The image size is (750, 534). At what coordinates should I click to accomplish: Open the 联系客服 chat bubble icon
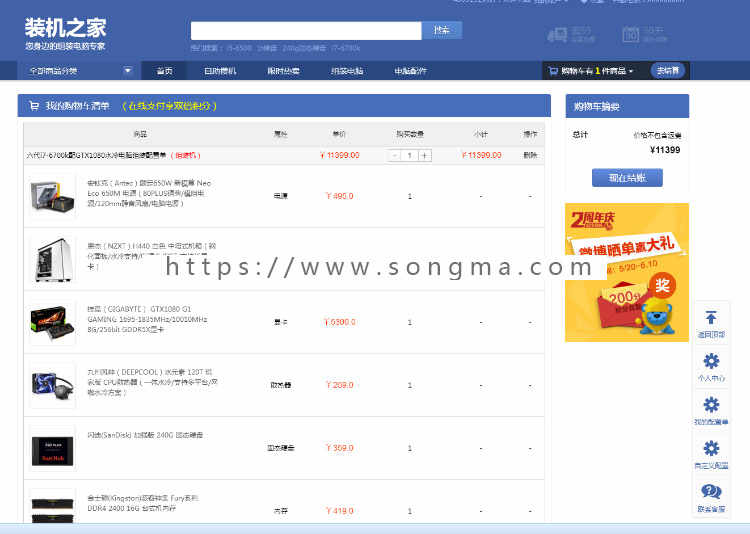pyautogui.click(x=711, y=491)
